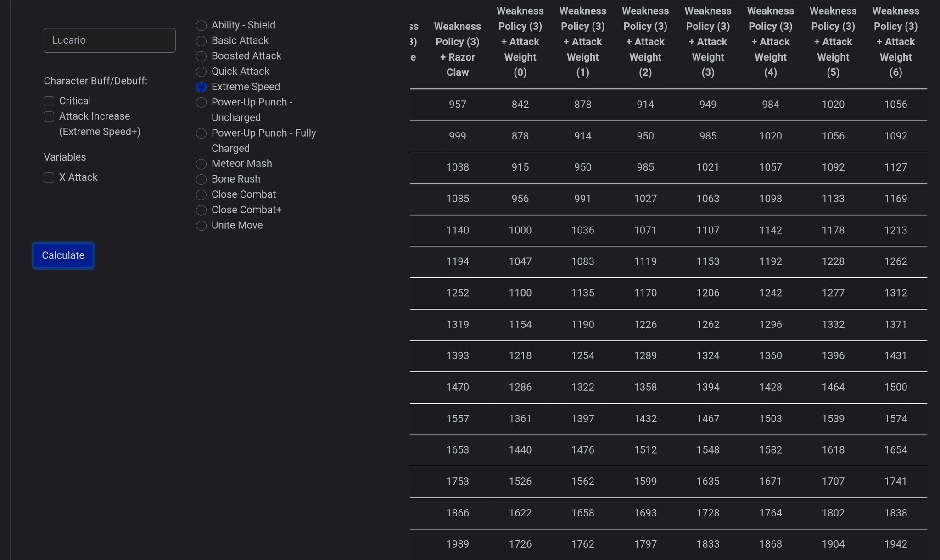Select the Unite Move radio button
This screenshot has height=560, width=940.
(201, 225)
